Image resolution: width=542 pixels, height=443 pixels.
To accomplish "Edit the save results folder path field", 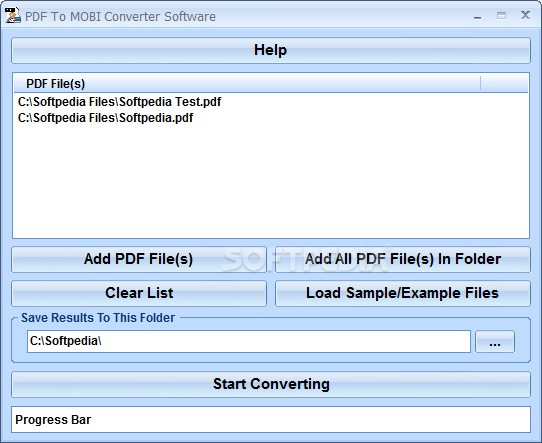I will (249, 342).
